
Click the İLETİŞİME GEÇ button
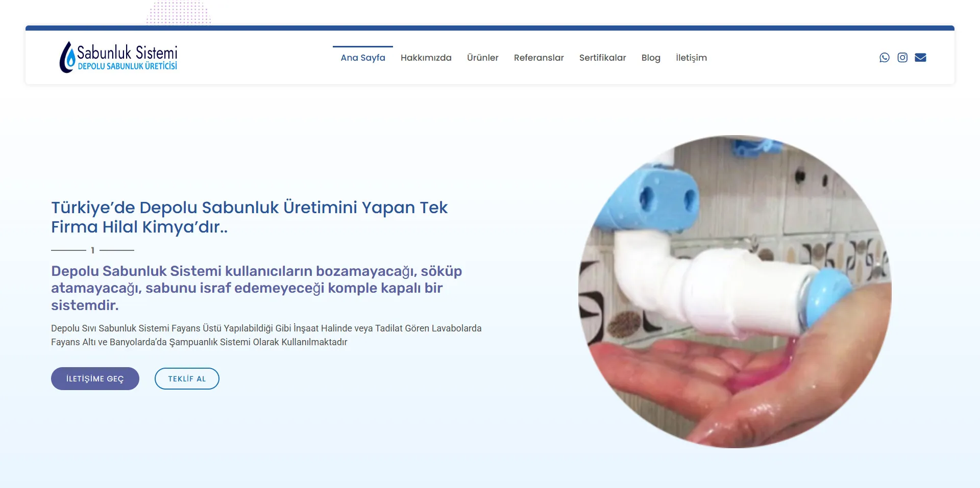(95, 378)
